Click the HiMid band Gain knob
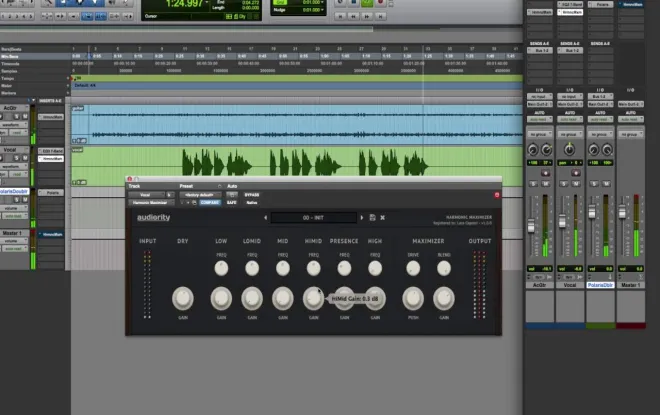This screenshot has width=660, height=415. 314,298
